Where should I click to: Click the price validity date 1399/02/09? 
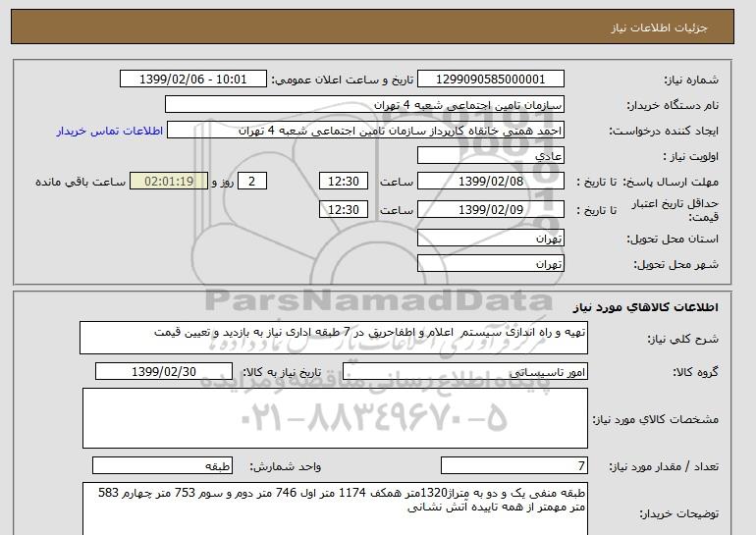point(490,209)
